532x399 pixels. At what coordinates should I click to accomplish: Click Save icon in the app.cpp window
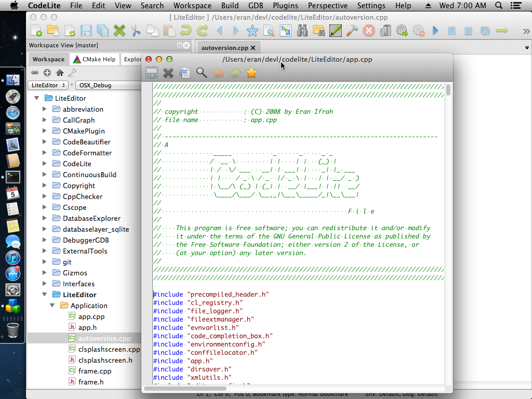click(x=152, y=73)
